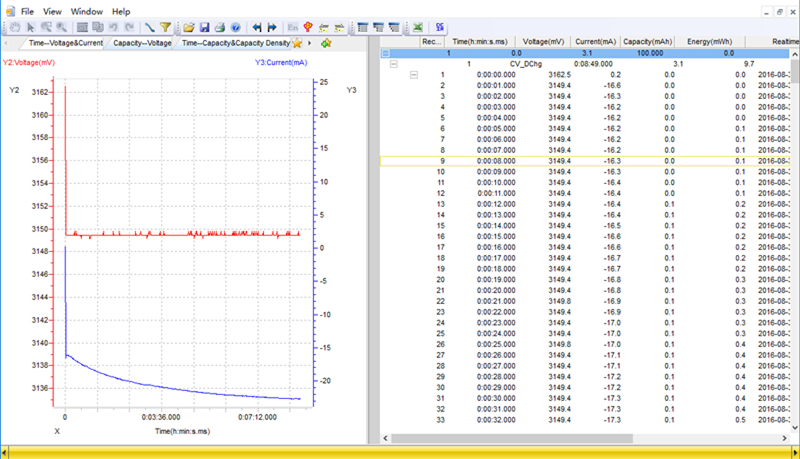800x459 pixels.
Task: Collapse the CV_DChg step row
Action: 395,63
